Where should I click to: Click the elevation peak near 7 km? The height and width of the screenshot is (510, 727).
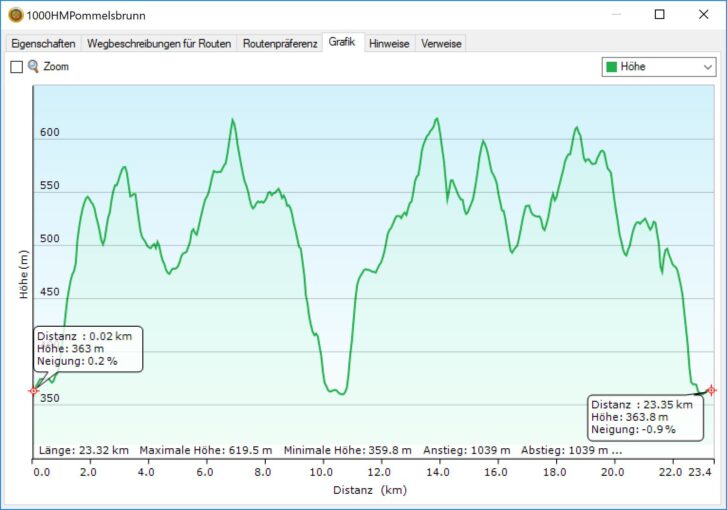(x=233, y=120)
